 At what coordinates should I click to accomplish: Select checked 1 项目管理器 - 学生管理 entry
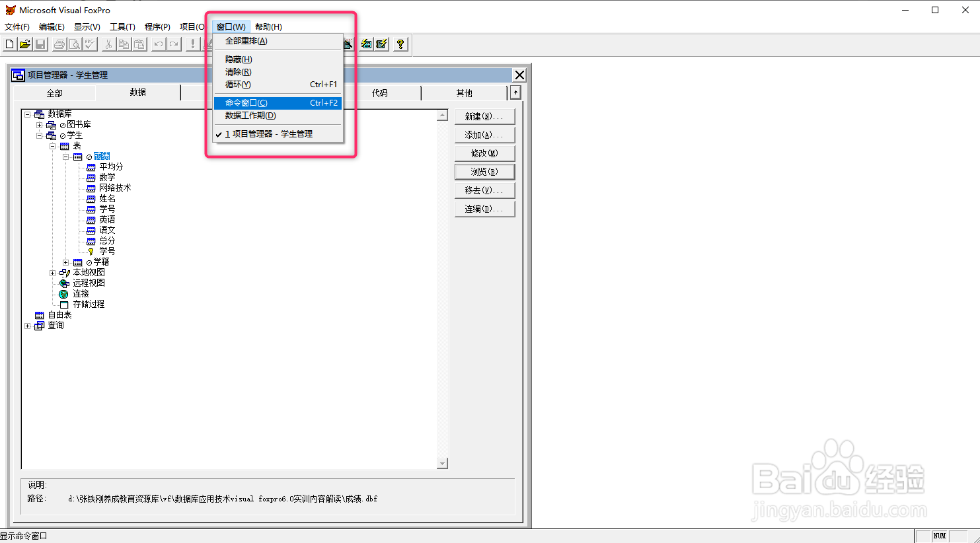pyautogui.click(x=278, y=134)
